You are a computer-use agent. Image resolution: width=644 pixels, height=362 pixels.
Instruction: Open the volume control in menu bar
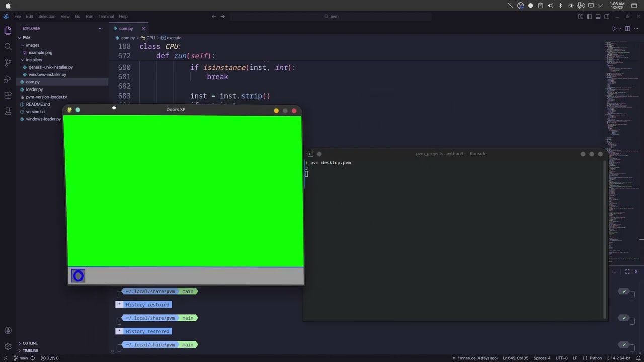(550, 6)
